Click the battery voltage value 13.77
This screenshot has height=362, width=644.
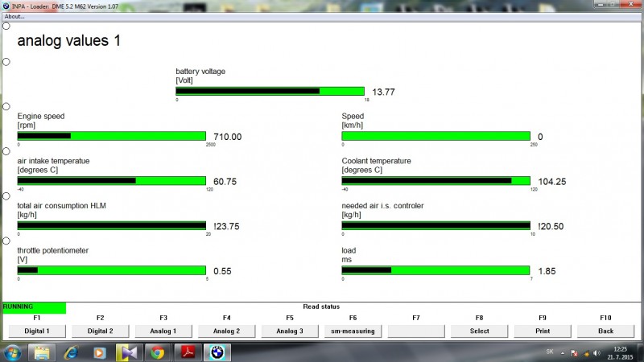pyautogui.click(x=383, y=92)
